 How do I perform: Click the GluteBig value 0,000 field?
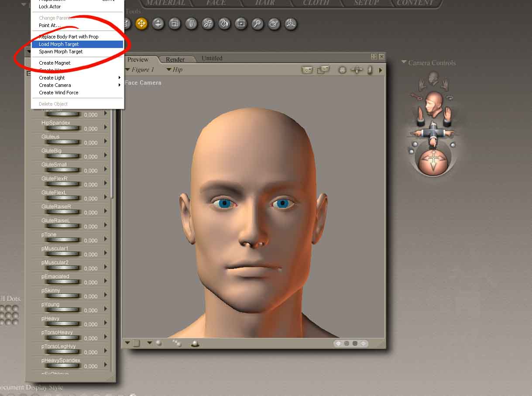click(x=91, y=157)
